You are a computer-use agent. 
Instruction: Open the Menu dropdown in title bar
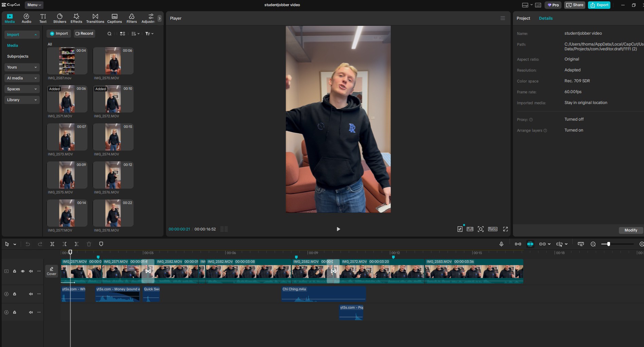(34, 5)
